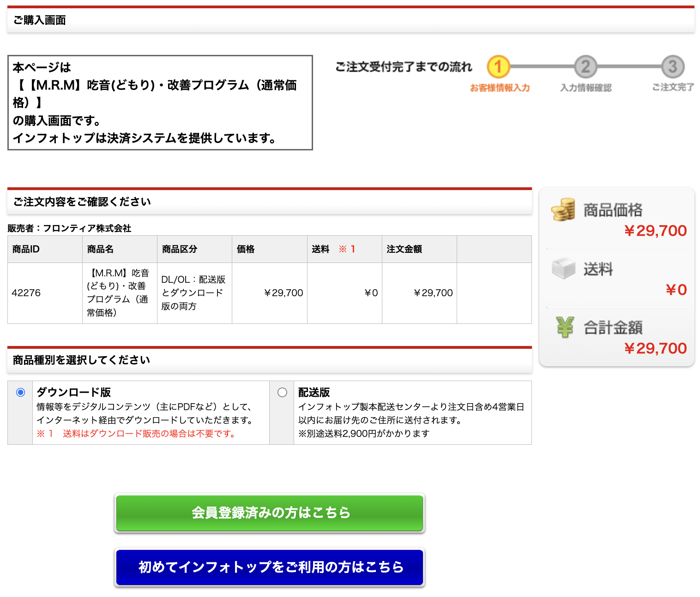Click the DL/OL：配送版 product type cell
Screen dimensions: 700x597
tap(194, 293)
